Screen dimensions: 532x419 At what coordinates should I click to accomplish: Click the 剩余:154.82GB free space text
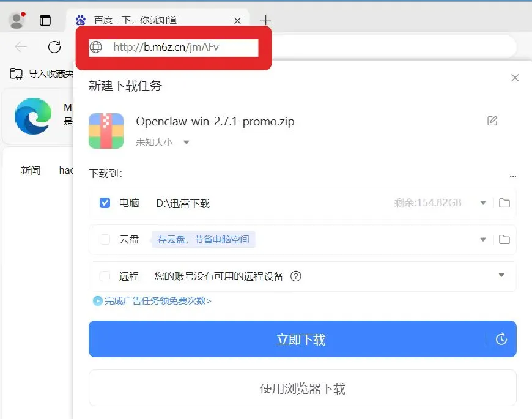click(x=427, y=203)
